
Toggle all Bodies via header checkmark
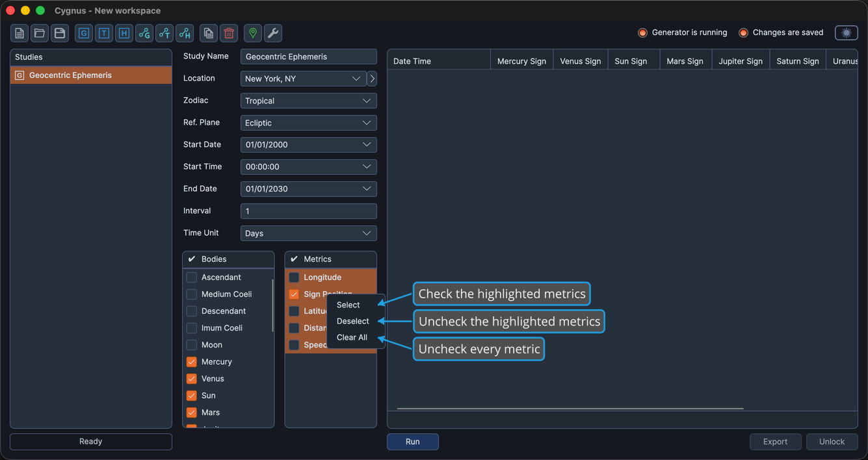click(x=192, y=259)
